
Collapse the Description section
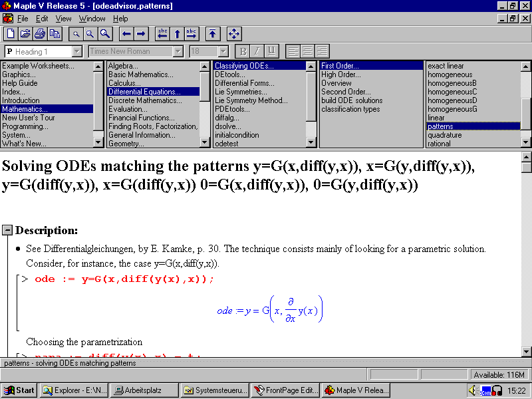click(x=7, y=230)
